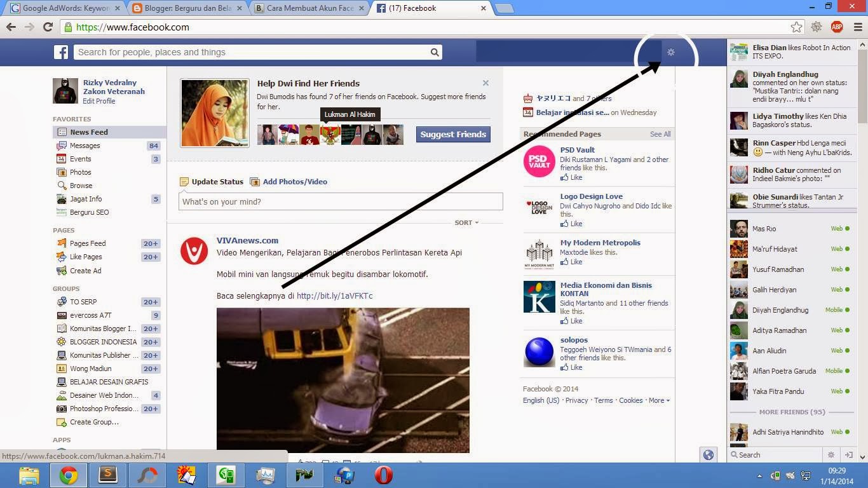868x488 pixels.
Task: Like the Logo Design Love page
Action: [x=571, y=224]
